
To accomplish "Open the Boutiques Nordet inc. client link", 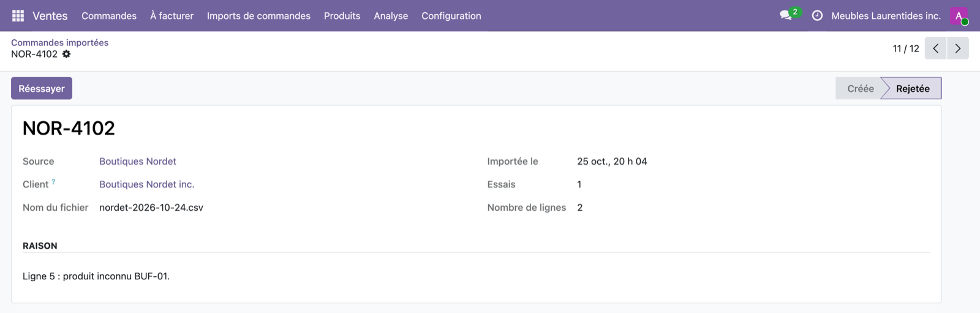I will click(147, 184).
